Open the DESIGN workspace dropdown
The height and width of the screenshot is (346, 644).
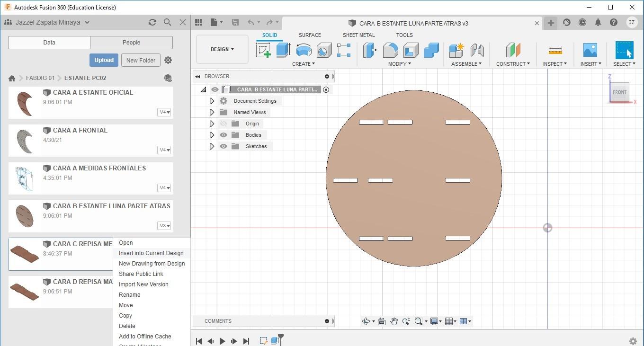coord(222,49)
